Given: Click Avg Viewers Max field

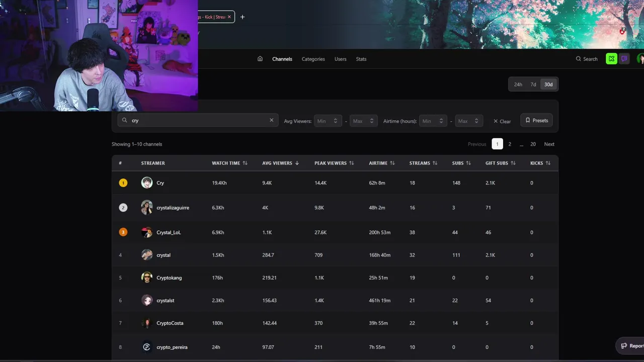Looking at the screenshot, I should 364,121.
